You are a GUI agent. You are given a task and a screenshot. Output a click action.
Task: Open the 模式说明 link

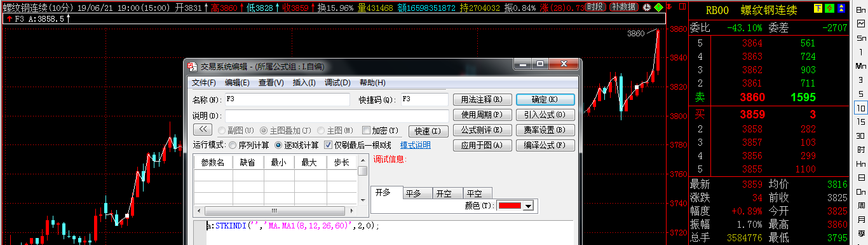coord(415,145)
